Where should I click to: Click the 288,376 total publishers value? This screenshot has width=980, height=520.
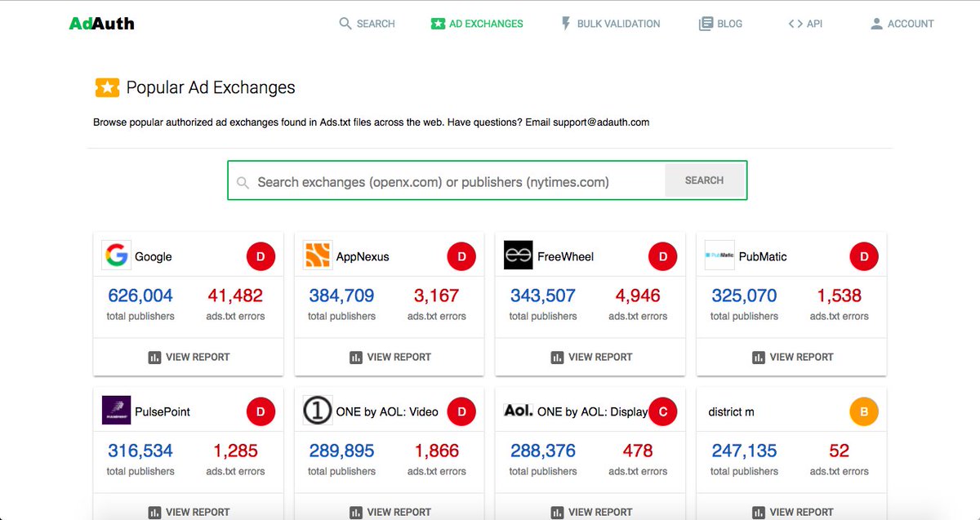543,451
